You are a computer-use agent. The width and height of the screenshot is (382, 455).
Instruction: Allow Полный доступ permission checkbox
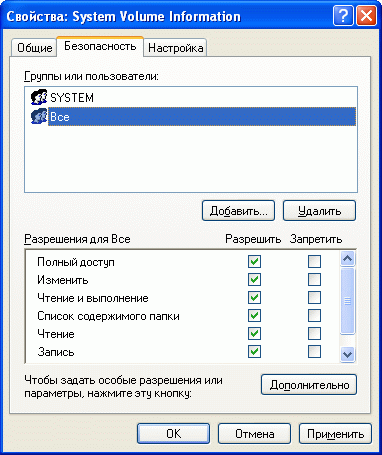pyautogui.click(x=254, y=262)
